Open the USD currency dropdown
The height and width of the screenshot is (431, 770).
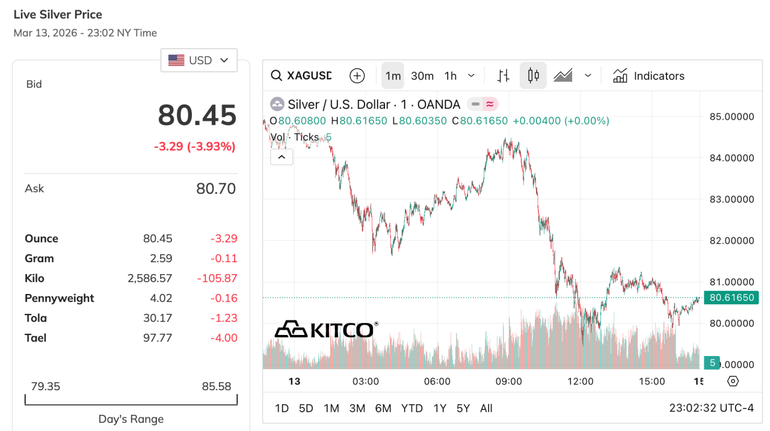coord(199,60)
